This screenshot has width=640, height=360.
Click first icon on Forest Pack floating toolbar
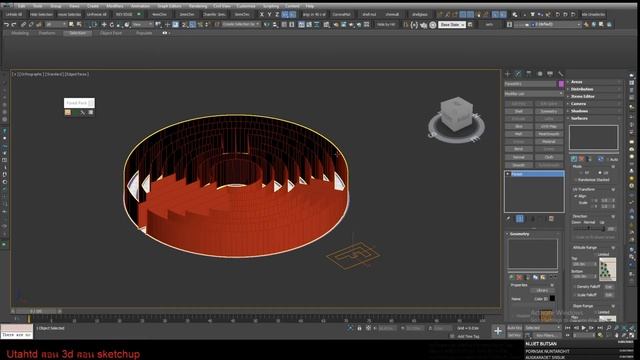68,112
